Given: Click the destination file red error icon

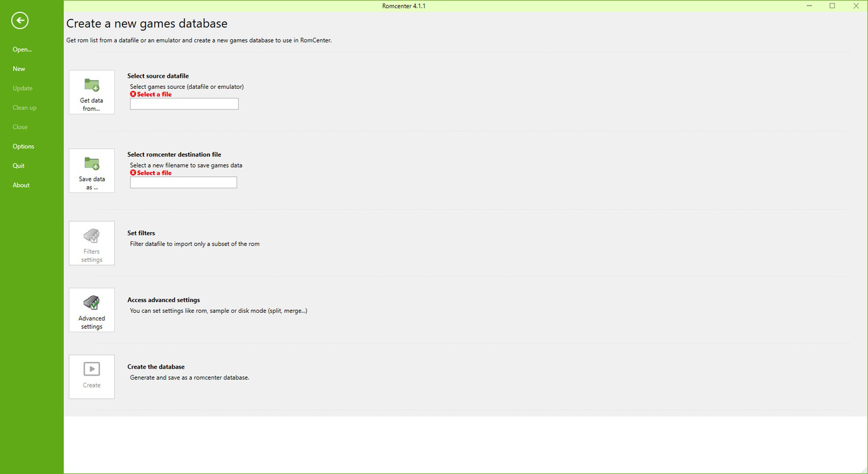Looking at the screenshot, I should click(x=133, y=173).
